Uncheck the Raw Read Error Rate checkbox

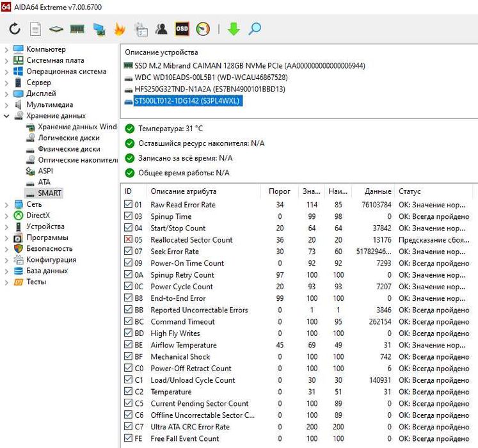coord(129,205)
